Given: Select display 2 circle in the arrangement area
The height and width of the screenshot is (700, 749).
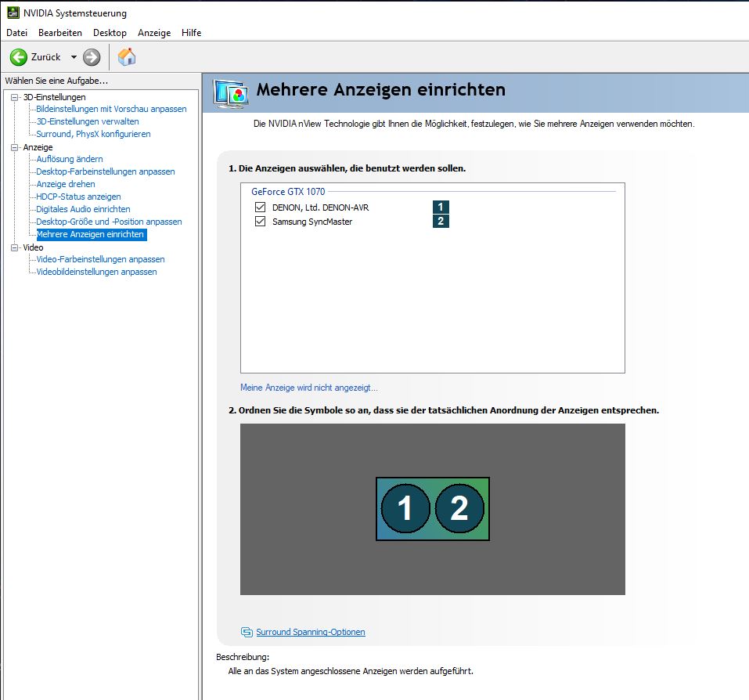Looking at the screenshot, I should click(x=459, y=508).
